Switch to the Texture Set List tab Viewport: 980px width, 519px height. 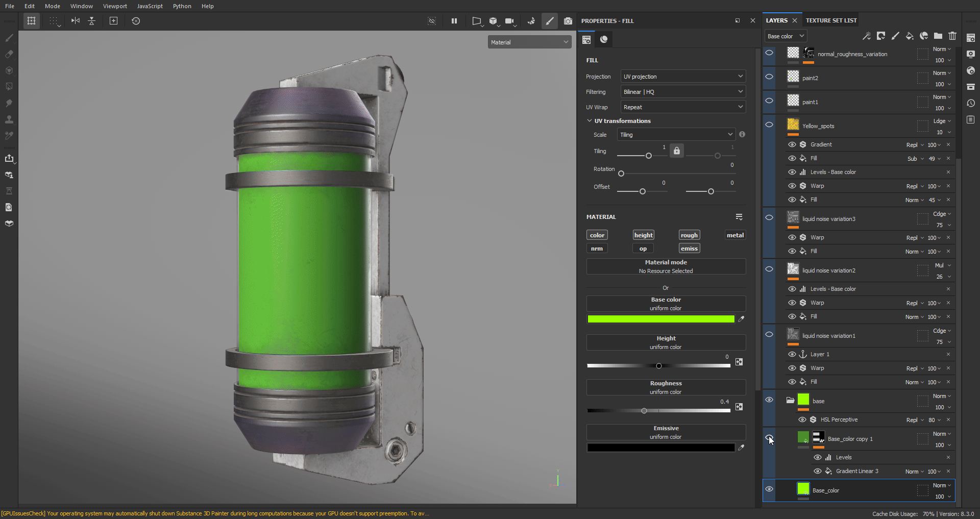[831, 20]
